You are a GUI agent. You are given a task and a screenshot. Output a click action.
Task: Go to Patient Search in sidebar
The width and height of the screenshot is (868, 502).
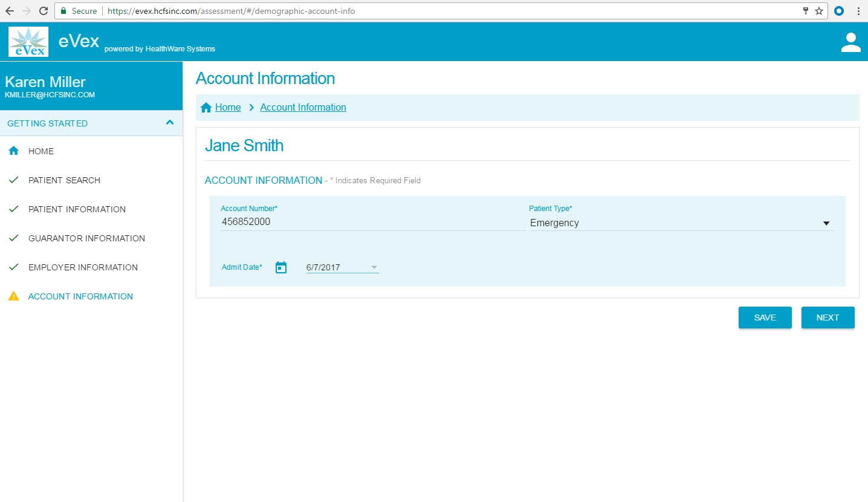[x=64, y=180]
